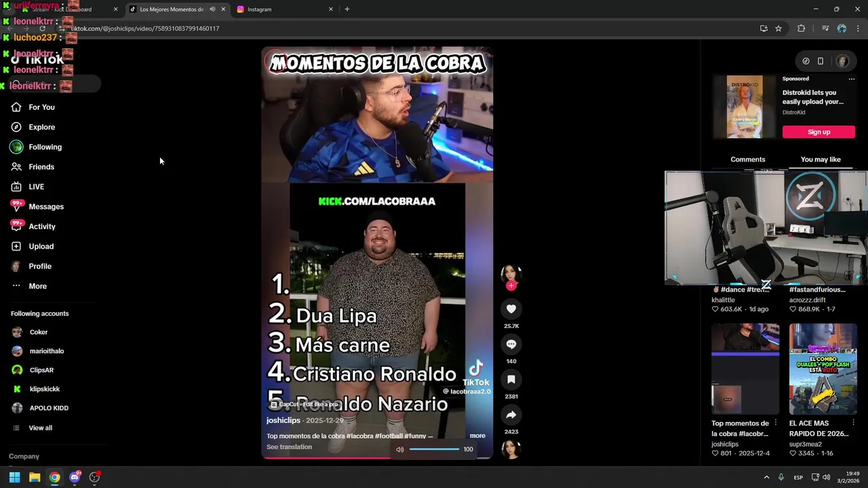This screenshot has height=488, width=868.
Task: Bookmark this page with the star icon
Action: click(x=778, y=28)
